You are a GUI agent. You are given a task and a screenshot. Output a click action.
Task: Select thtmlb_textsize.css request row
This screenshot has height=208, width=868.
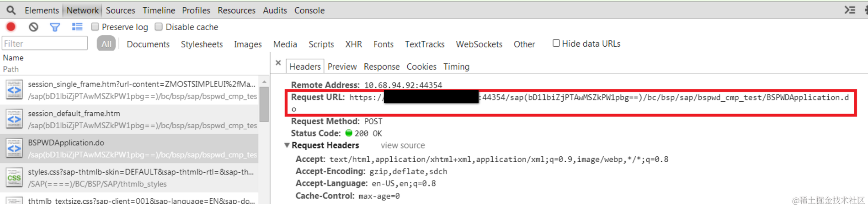pos(129,199)
